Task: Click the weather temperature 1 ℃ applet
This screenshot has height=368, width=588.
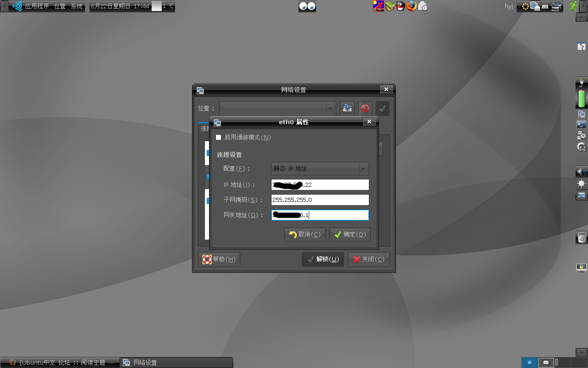Action: click(x=163, y=6)
